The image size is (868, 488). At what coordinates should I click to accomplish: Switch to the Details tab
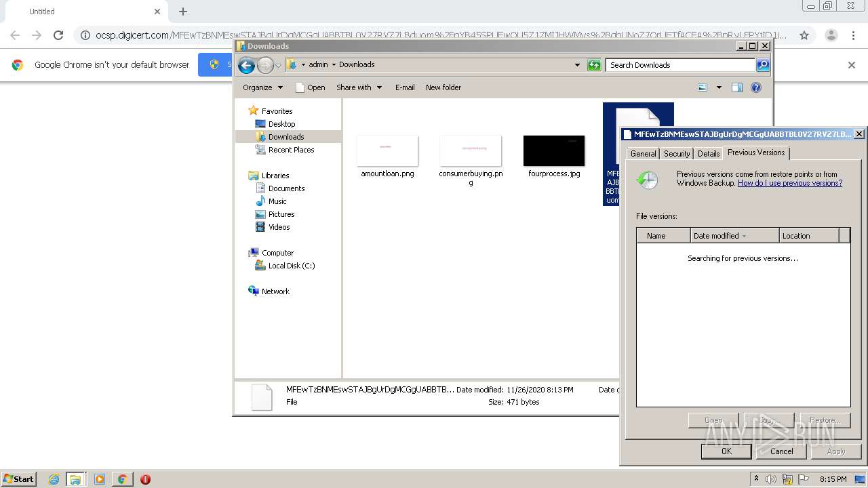[x=709, y=154]
